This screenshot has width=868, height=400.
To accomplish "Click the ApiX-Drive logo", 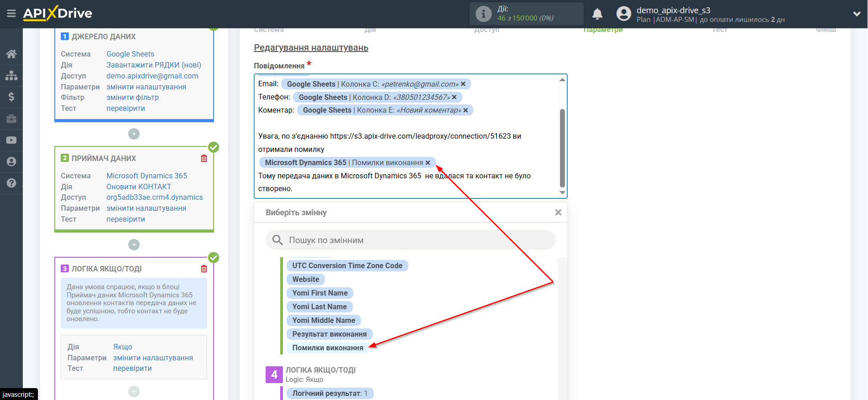I will [x=58, y=13].
